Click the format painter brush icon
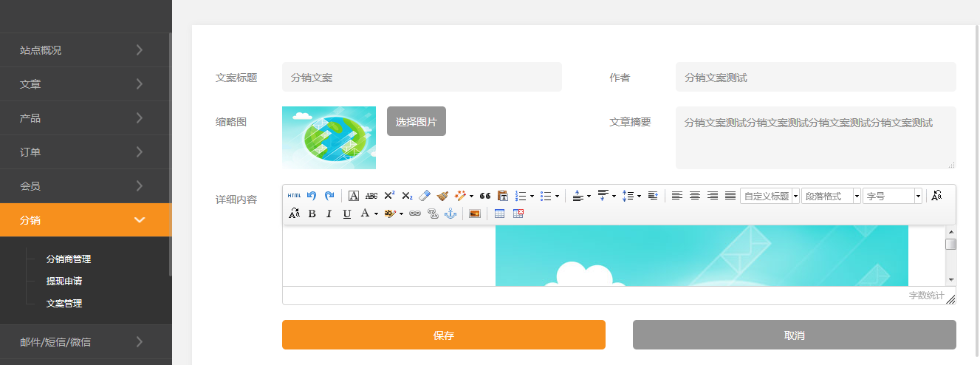 [x=442, y=196]
